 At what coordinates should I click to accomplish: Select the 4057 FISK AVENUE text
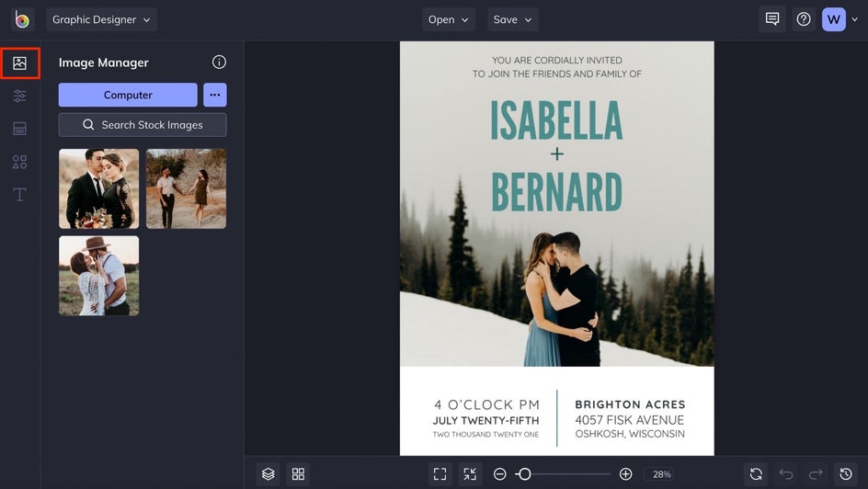coord(630,420)
